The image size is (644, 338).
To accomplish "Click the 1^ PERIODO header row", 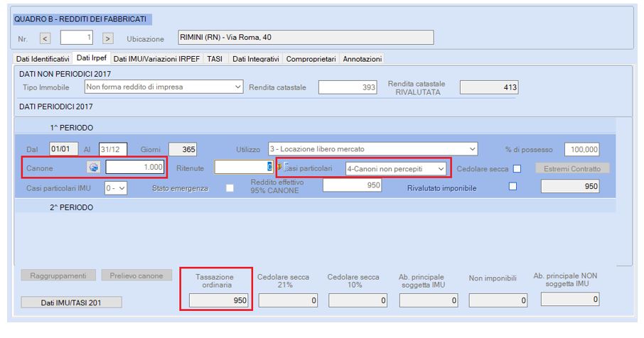I will click(315, 128).
